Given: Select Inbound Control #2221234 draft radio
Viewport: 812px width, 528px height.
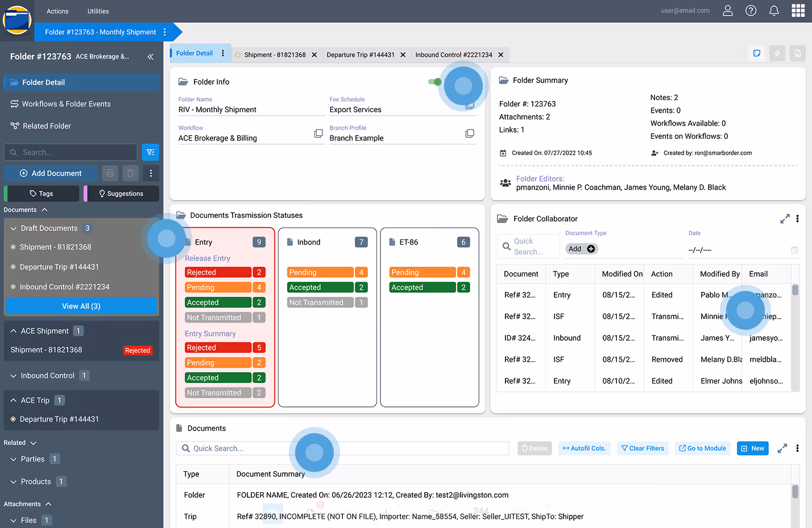Looking at the screenshot, I should 13,287.
